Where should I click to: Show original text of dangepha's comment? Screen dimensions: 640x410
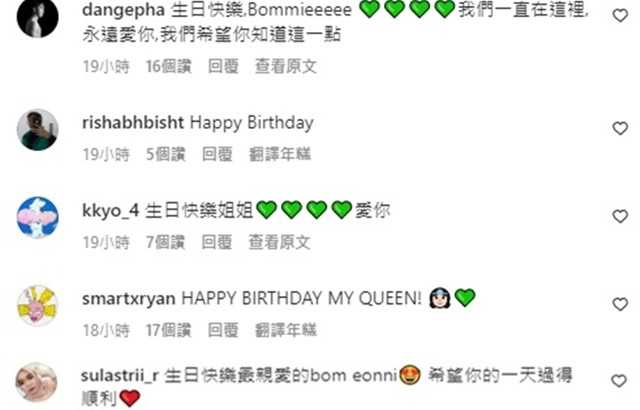click(x=286, y=66)
